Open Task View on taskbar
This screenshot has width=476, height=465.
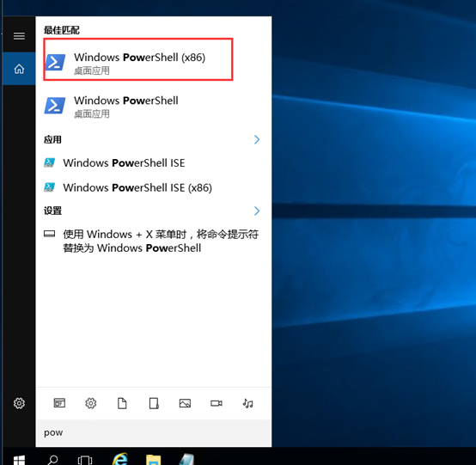click(85, 460)
